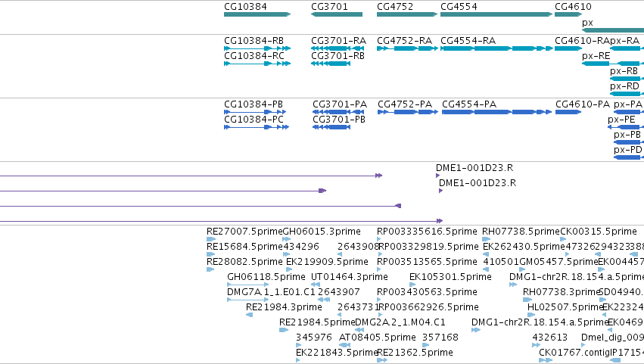Select the 2643907 feature label
The image size is (644, 364).
(x=339, y=293)
